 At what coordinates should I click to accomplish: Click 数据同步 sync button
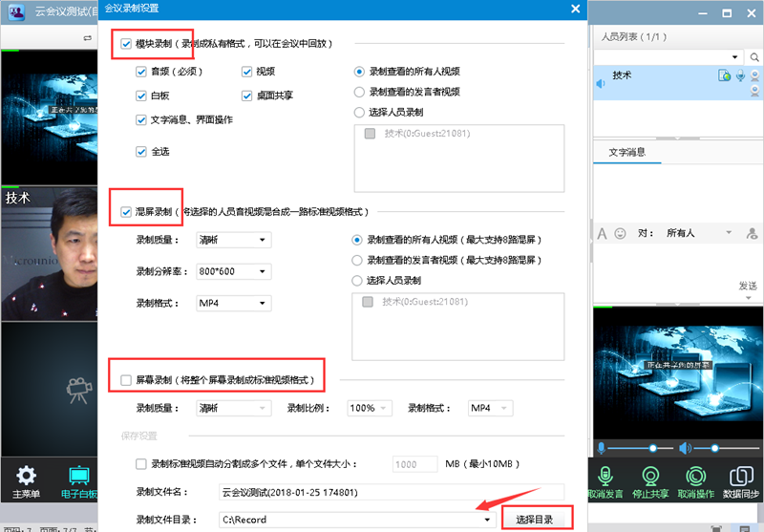[741, 482]
